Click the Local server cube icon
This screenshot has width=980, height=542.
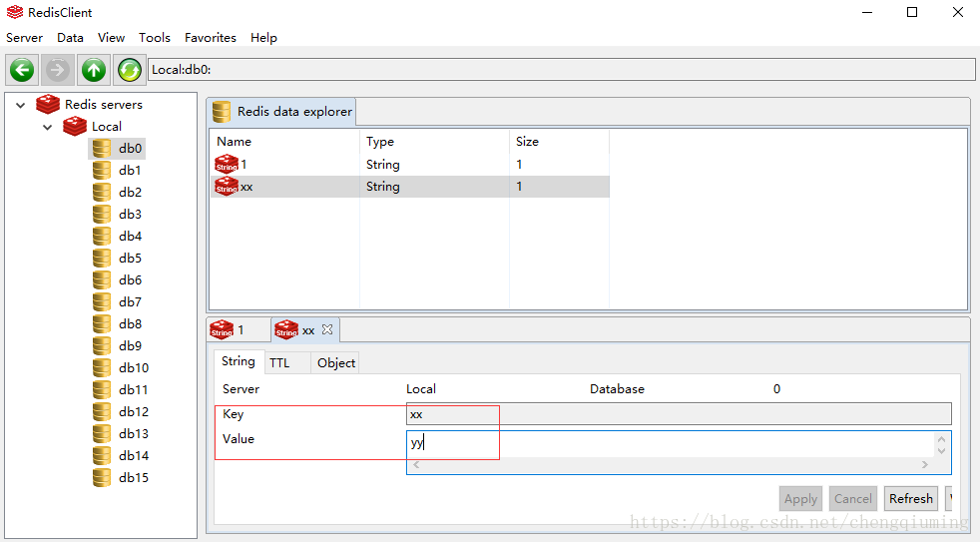75,127
